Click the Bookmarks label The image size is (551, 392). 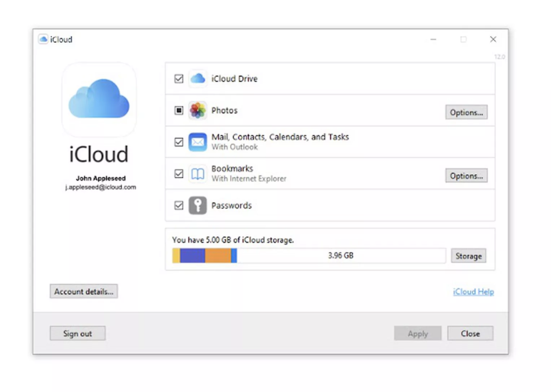[x=232, y=169]
